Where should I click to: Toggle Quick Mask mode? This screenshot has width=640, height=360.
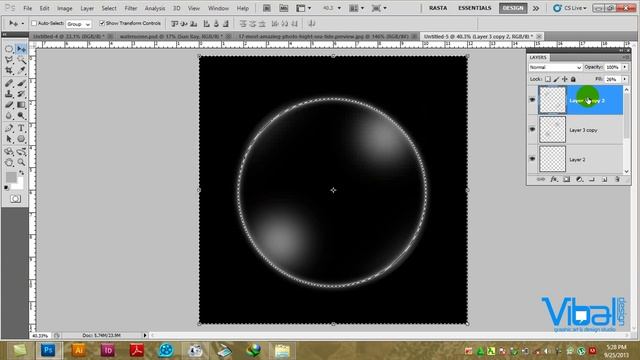[16, 199]
